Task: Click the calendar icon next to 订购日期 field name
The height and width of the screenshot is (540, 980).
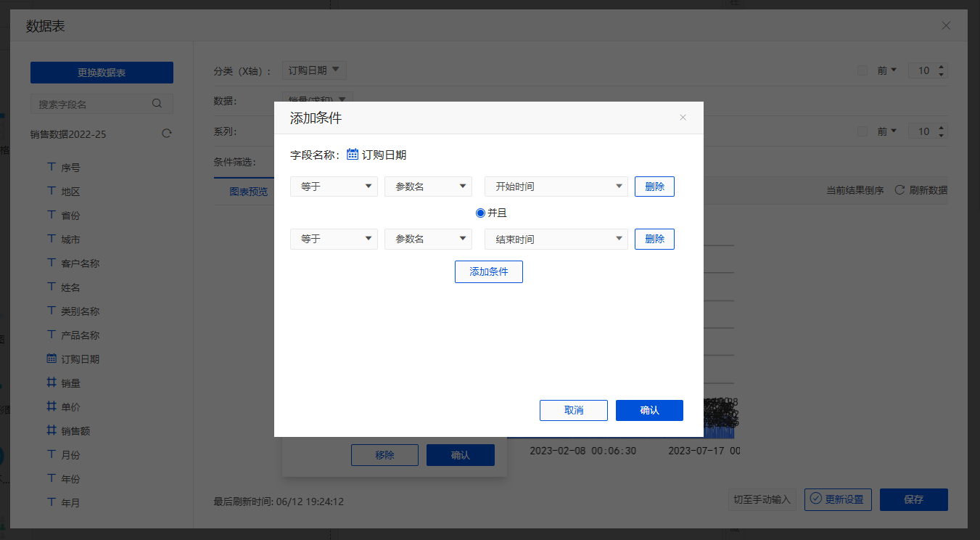Action: [353, 154]
